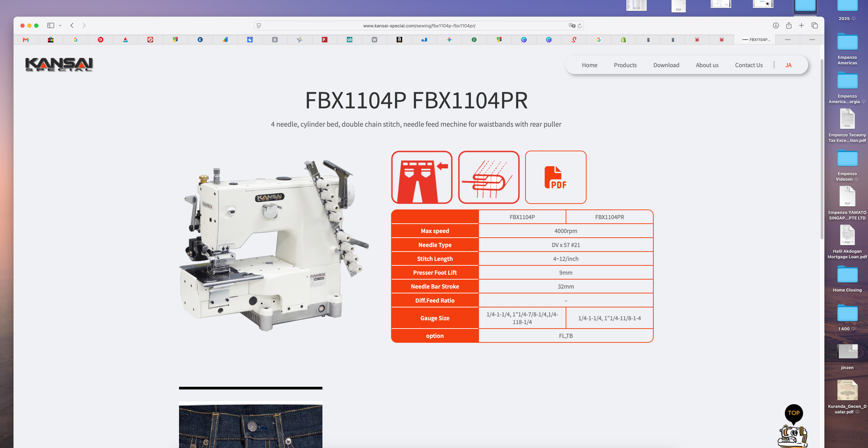Open the page menu icon in address bar
Viewport: 868px width, 448px height.
(259, 26)
